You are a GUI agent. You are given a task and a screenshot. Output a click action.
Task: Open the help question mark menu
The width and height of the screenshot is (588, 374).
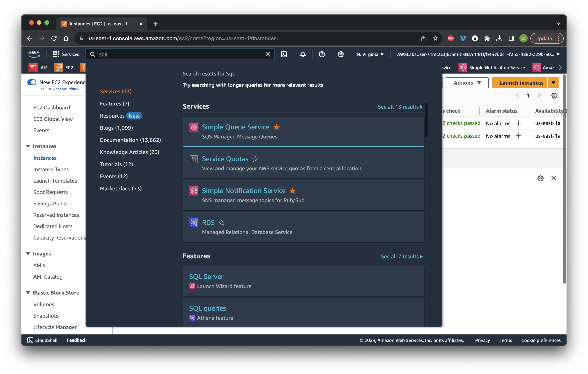(x=322, y=54)
